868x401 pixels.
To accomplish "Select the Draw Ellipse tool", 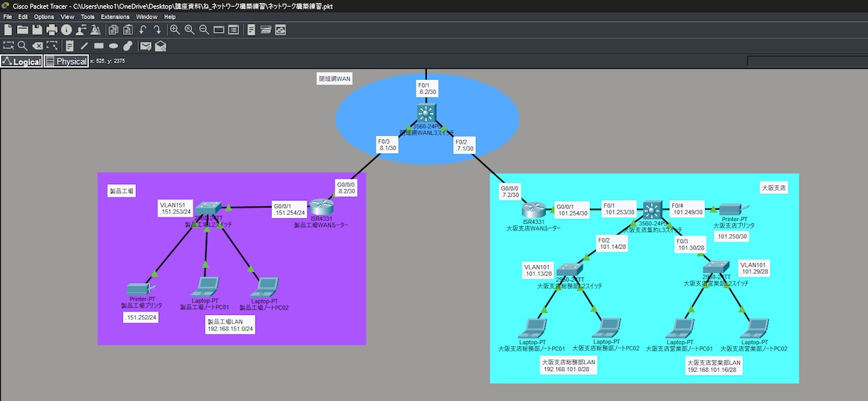I will (113, 46).
